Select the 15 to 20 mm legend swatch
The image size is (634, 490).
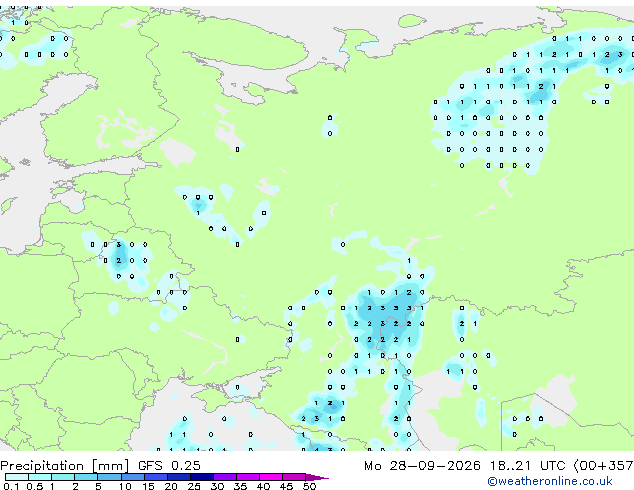[156, 477]
